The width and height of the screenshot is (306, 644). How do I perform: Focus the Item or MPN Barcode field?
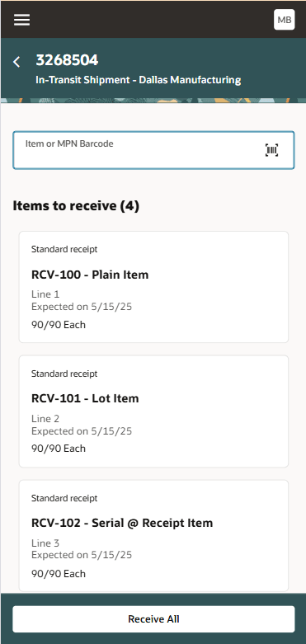(x=153, y=150)
